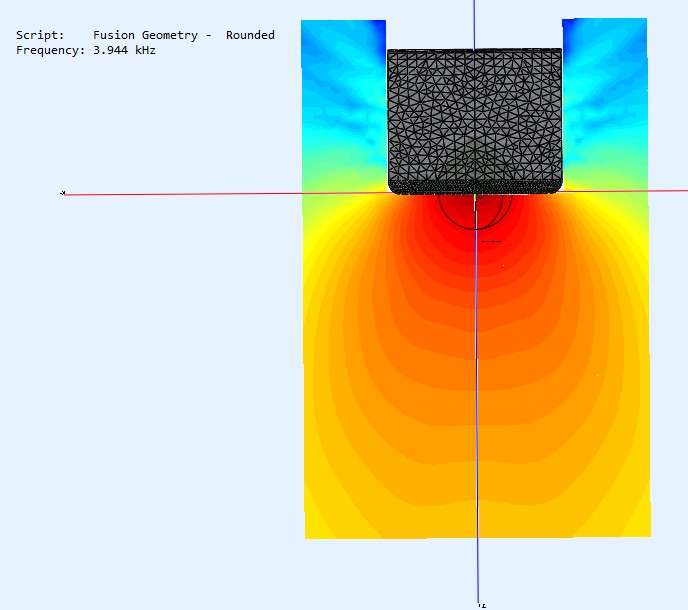688x610 pixels.
Task: Click the black circle outline below the mesh
Action: pyautogui.click(x=475, y=212)
